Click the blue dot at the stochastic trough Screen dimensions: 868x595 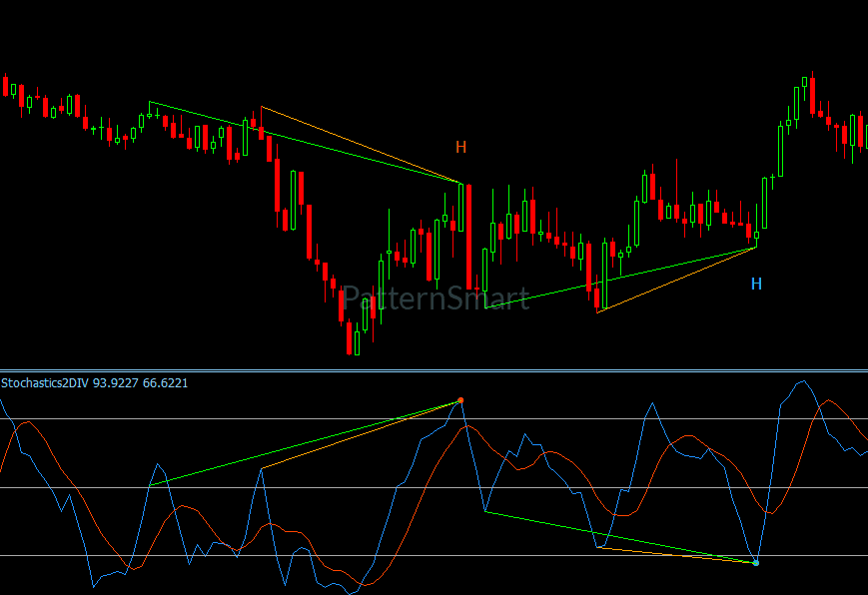point(756,563)
